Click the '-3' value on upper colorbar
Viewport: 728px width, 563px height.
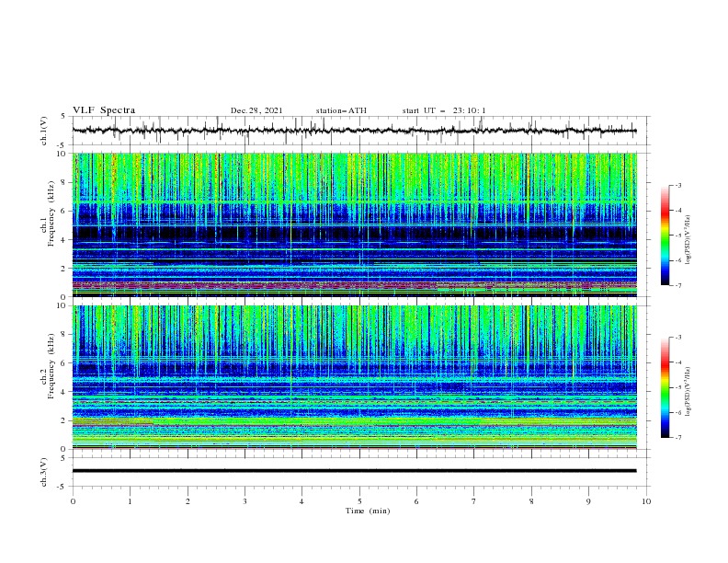pyautogui.click(x=677, y=185)
